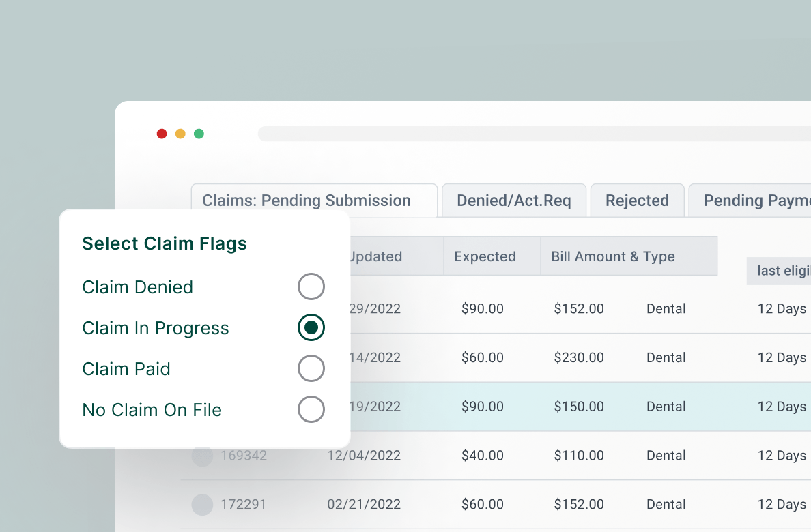
Task: Click the yellow minimize window dot
Action: click(180, 134)
